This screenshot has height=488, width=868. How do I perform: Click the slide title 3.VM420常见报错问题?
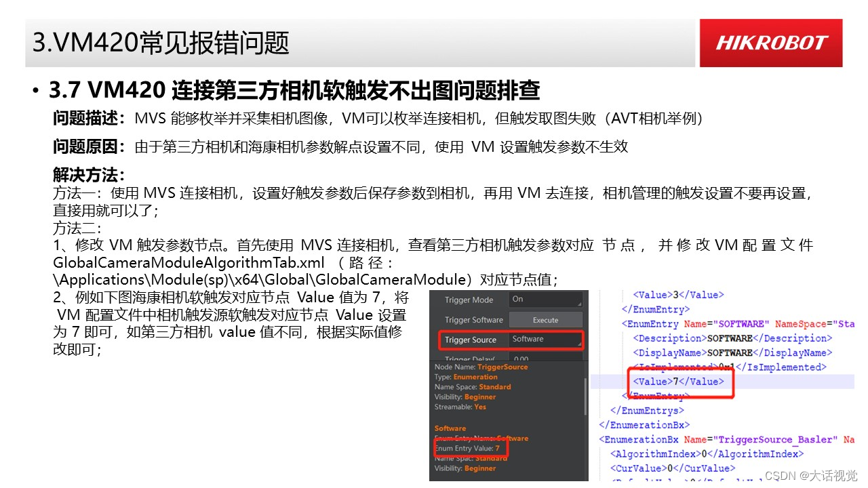[161, 43]
